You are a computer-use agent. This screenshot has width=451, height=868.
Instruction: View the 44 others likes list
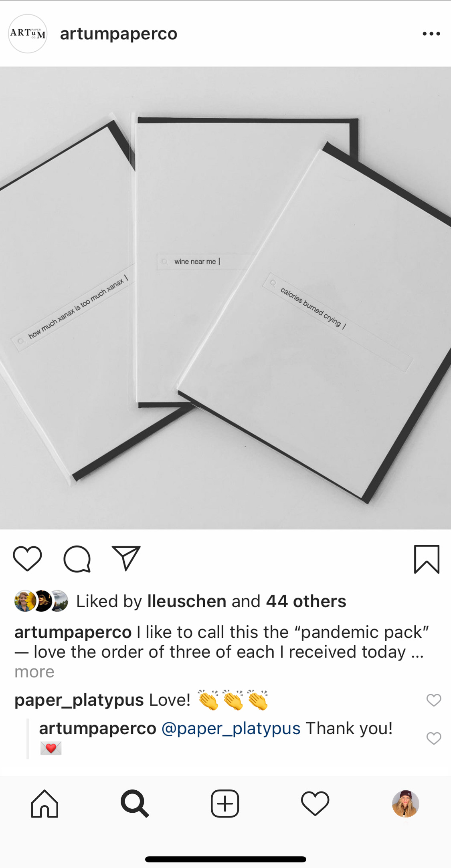[x=306, y=601]
